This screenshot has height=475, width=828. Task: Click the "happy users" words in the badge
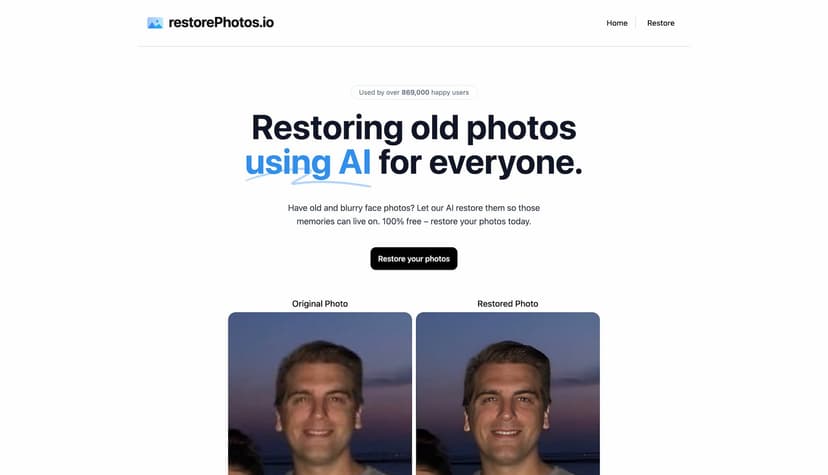(x=450, y=92)
